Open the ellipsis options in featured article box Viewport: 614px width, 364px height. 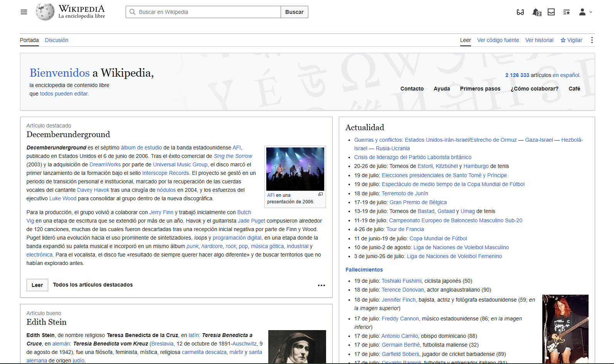321,285
